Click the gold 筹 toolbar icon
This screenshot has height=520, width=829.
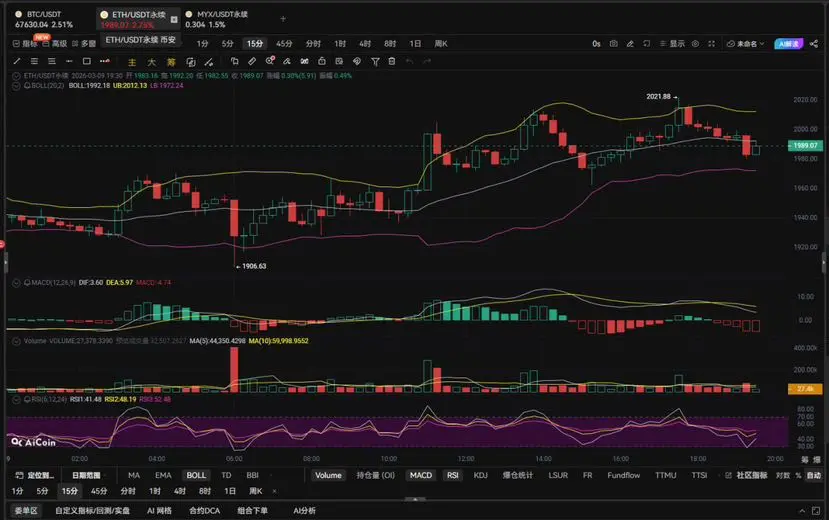coord(171,62)
